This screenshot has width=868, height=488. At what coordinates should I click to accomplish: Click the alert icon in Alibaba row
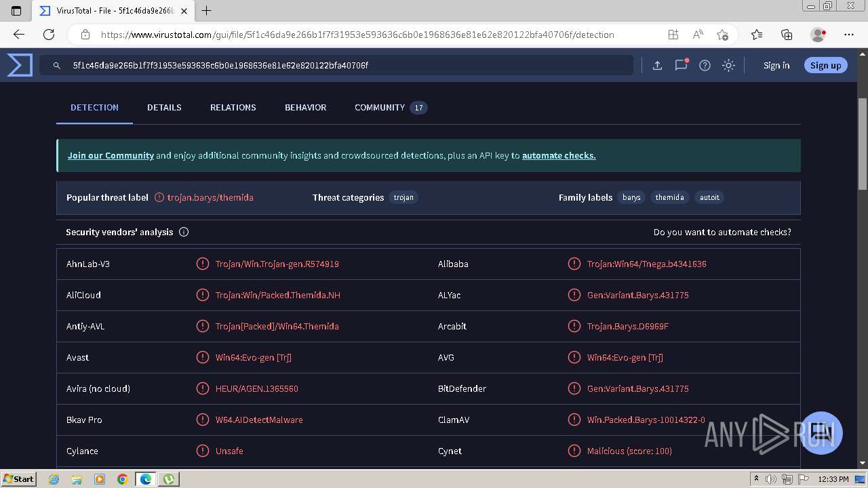tap(574, 264)
